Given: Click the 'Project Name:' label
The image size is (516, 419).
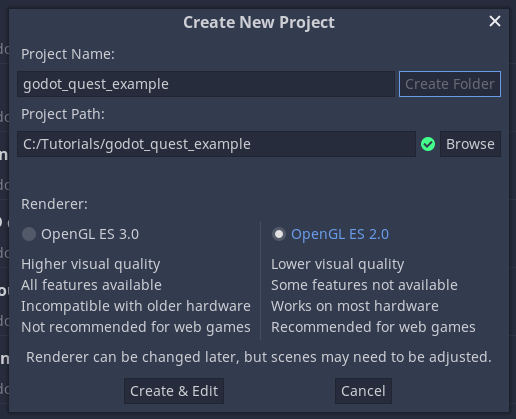Looking at the screenshot, I should click(x=68, y=54).
